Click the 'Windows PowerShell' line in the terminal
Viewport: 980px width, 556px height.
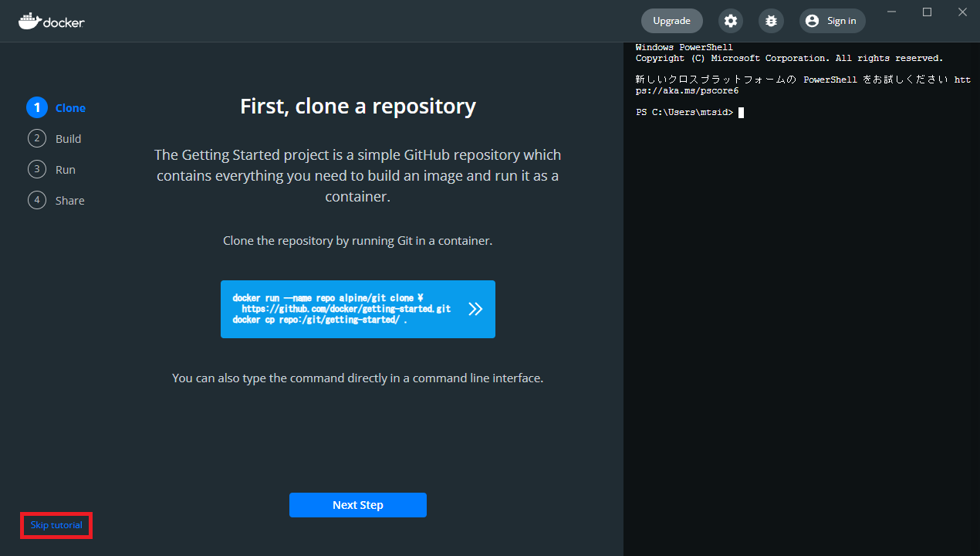tap(684, 48)
